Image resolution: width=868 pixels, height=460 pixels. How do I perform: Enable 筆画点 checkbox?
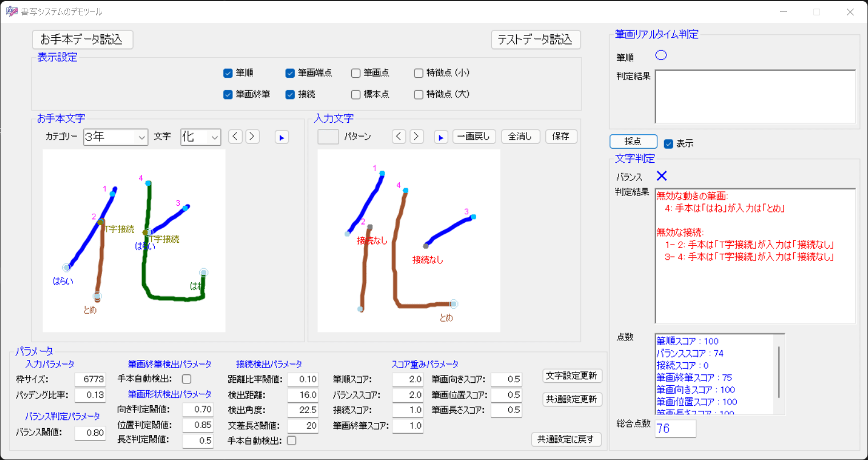356,73
